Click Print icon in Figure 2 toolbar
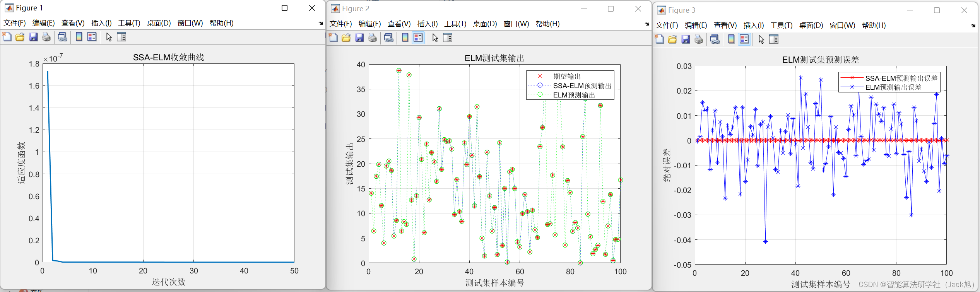The image size is (980, 292). pos(373,38)
